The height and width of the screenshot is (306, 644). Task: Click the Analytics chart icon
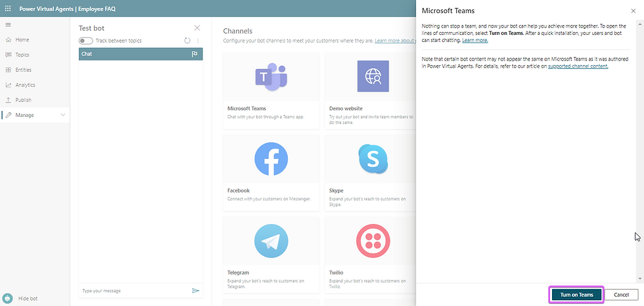click(8, 85)
